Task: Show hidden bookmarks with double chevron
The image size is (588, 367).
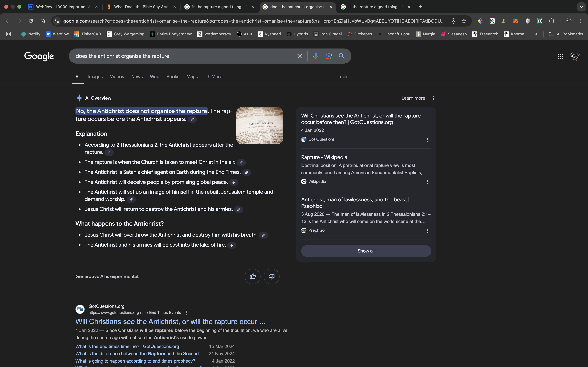Action: (535, 34)
